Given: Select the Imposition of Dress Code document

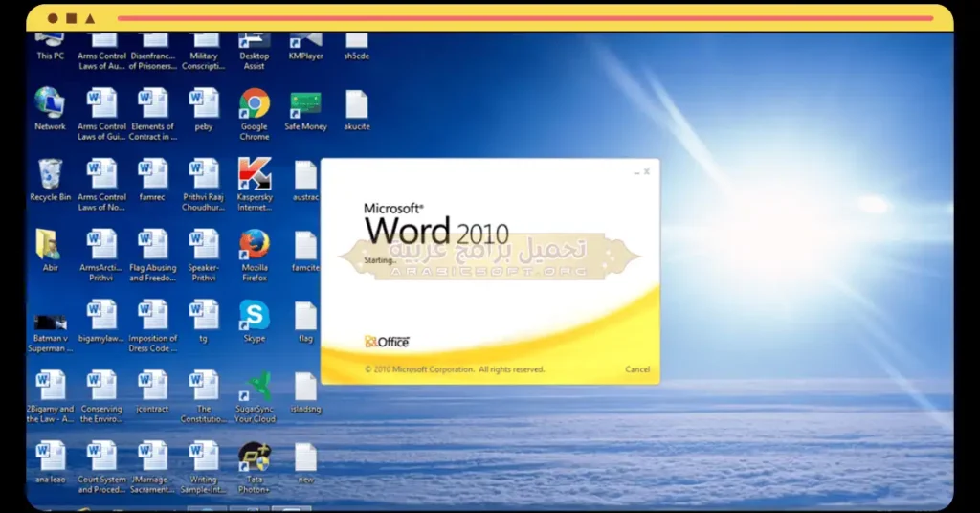Looking at the screenshot, I should pyautogui.click(x=152, y=316).
